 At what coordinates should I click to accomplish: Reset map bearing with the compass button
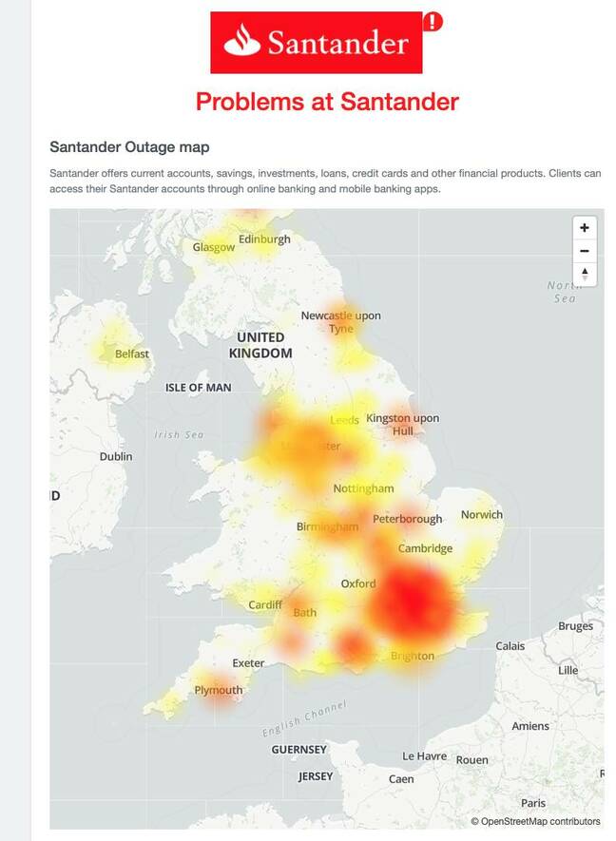[585, 274]
